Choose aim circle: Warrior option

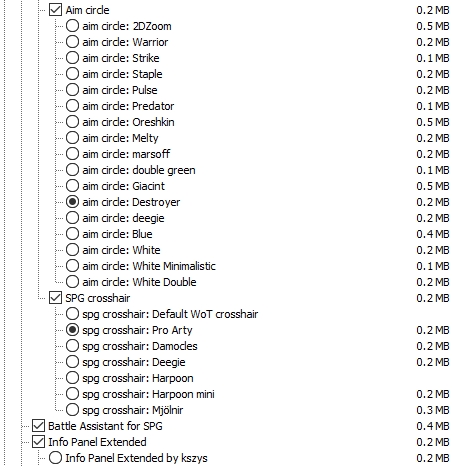[x=72, y=42]
